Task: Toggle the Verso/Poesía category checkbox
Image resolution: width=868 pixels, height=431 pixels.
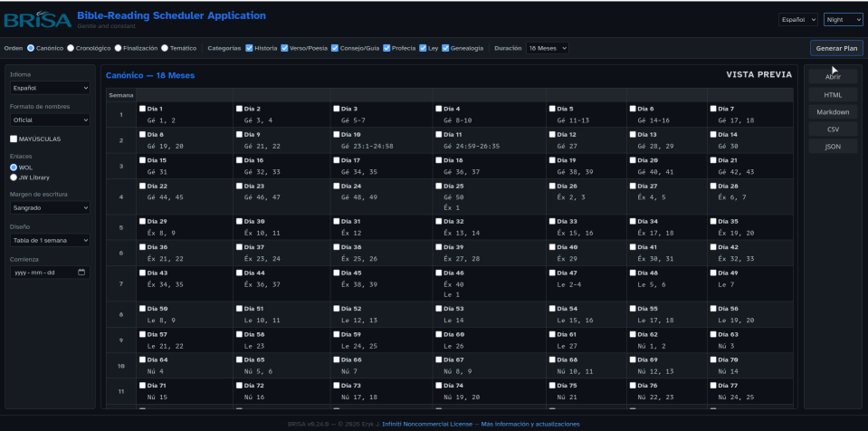Action: pyautogui.click(x=284, y=48)
